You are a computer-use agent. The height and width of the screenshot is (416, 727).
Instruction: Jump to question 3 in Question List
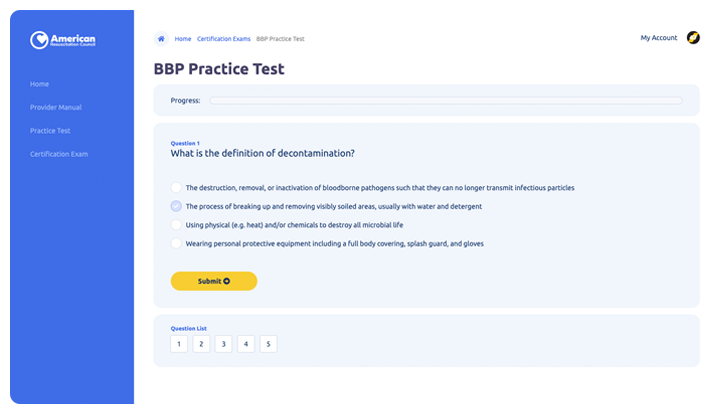click(223, 344)
